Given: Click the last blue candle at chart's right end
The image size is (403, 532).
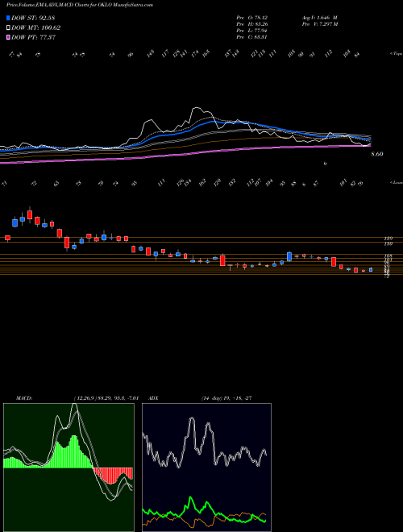Looking at the screenshot, I should tap(371, 270).
